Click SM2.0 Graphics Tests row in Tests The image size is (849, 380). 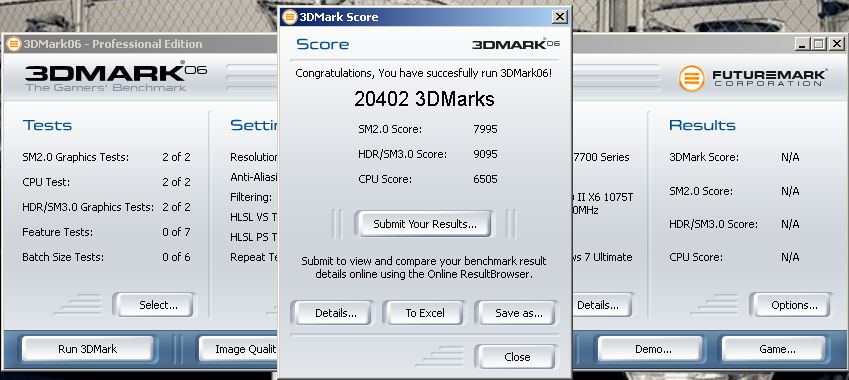pyautogui.click(x=106, y=158)
